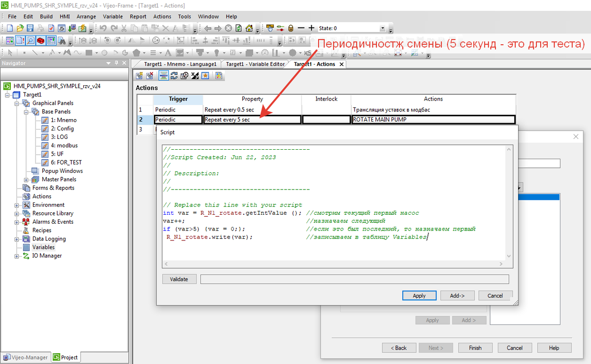Viewport: 591px width, 364px height.
Task: Open the HMI menu
Action: coord(65,16)
